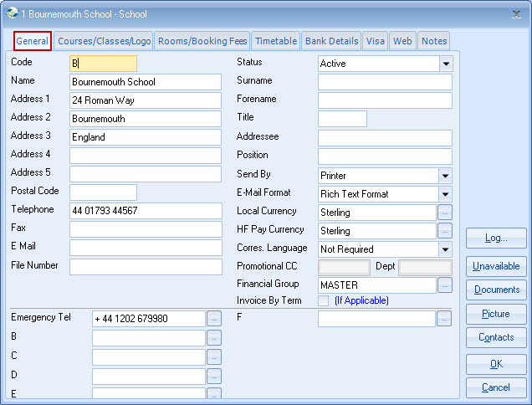Click the ellipsis button for row C
532x405 pixels.
pos(214,357)
